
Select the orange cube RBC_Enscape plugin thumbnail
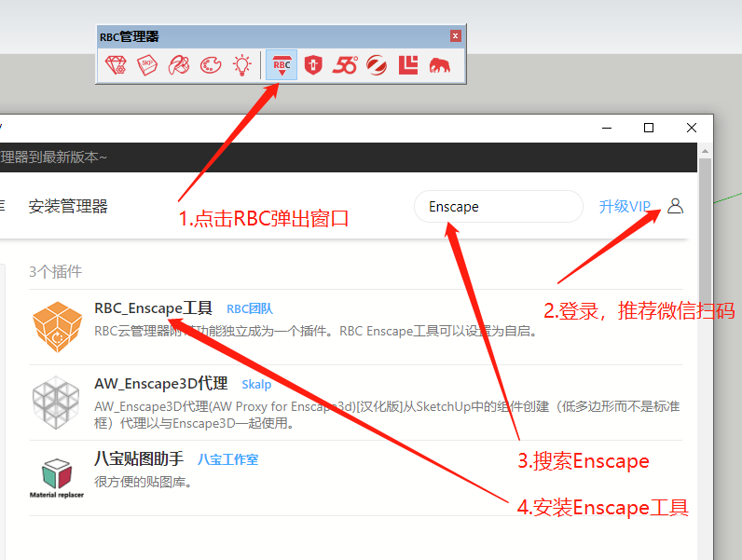click(x=57, y=327)
